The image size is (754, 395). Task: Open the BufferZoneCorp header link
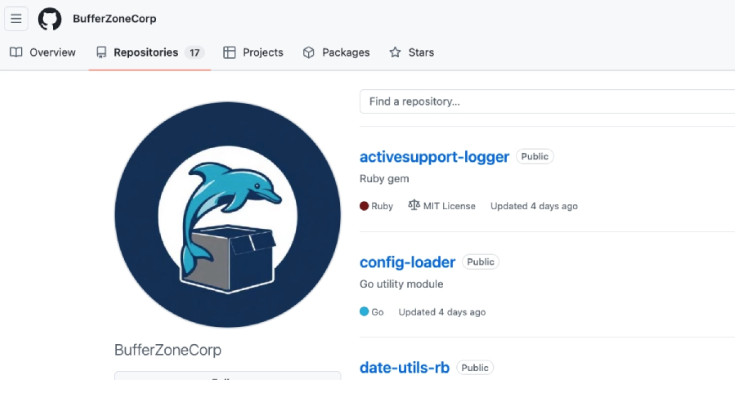coord(114,19)
